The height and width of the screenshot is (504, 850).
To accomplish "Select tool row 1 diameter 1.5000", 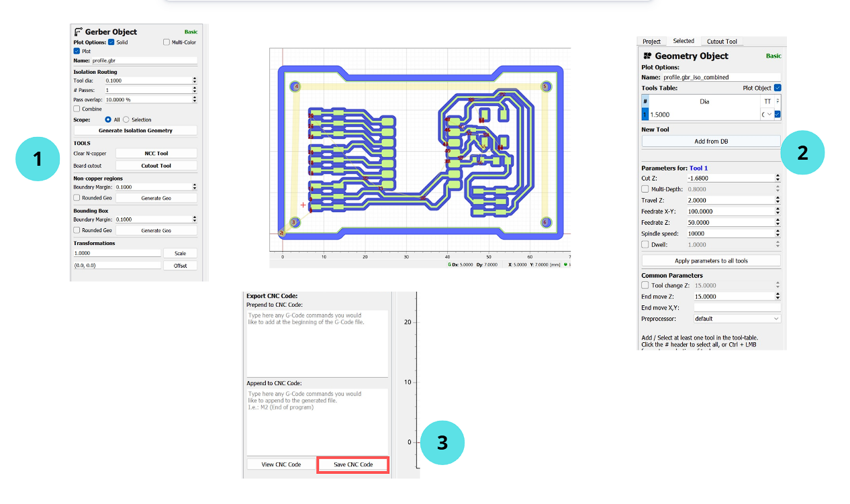I will tap(704, 115).
